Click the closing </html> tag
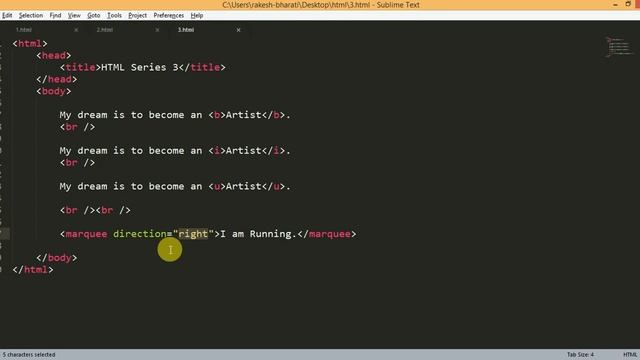This screenshot has width=640, height=360. coord(33,270)
